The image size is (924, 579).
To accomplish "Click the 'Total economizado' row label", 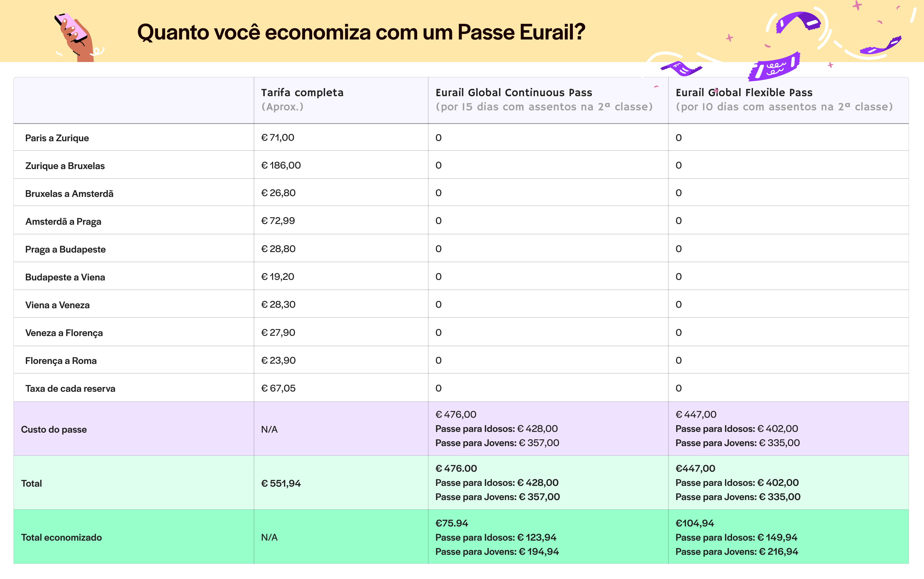I will [61, 538].
